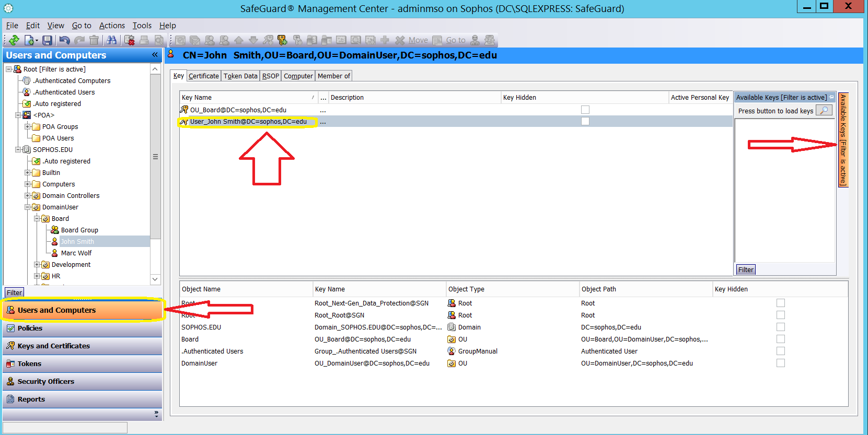Open the Security Officers section
This screenshot has height=435, width=868.
coord(83,381)
